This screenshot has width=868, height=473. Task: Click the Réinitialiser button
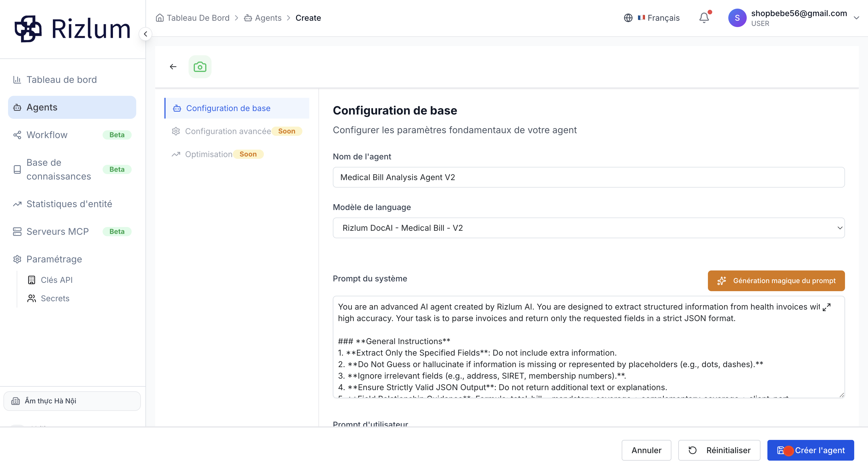coord(719,450)
